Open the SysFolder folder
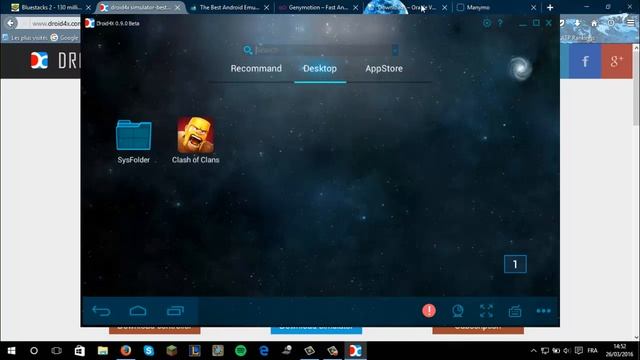 [133, 141]
